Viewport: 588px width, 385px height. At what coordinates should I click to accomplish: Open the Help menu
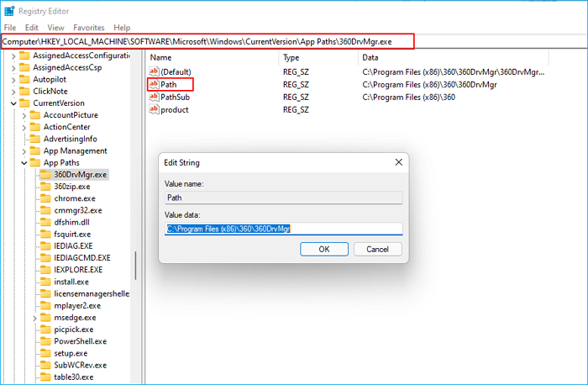pyautogui.click(x=122, y=28)
